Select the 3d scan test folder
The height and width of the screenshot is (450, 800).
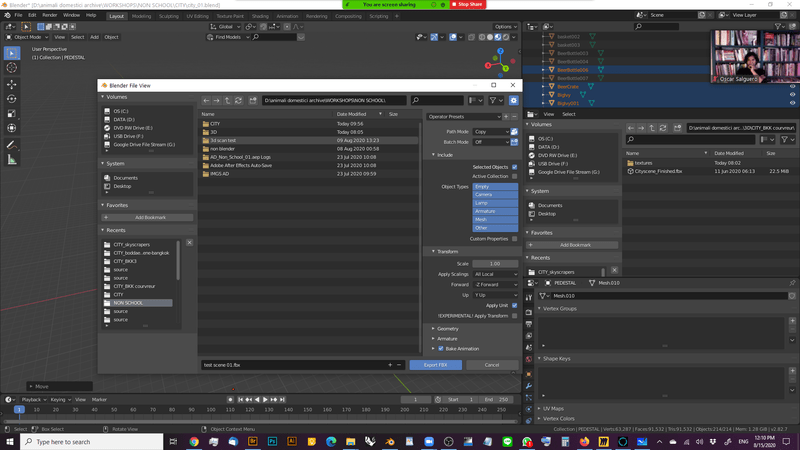coord(223,141)
